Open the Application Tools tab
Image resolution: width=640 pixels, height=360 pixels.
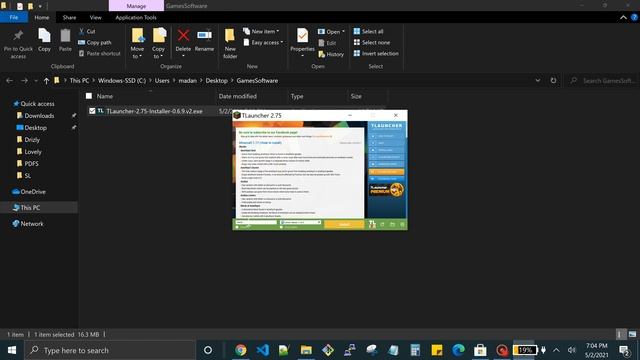coord(136,18)
